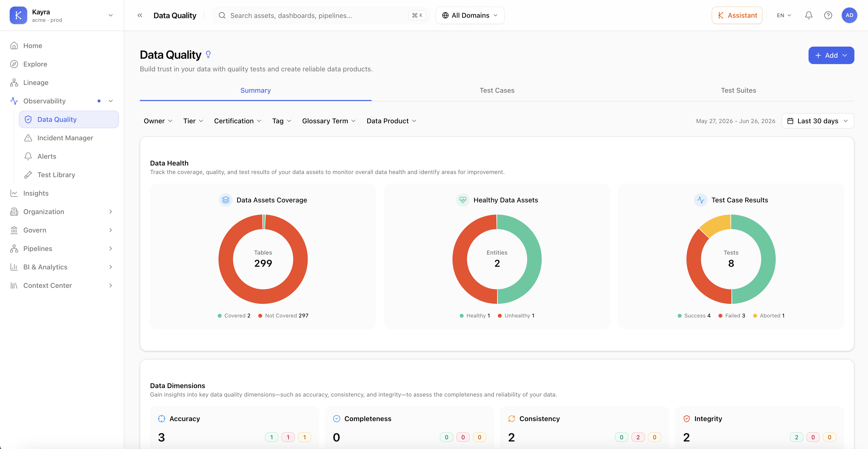Switch to the Test Cases tab

497,90
